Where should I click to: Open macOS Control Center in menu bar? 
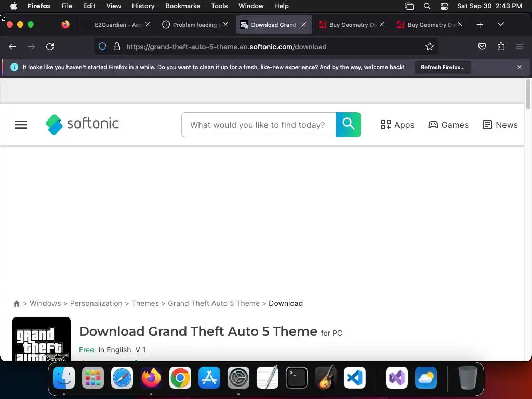click(444, 6)
